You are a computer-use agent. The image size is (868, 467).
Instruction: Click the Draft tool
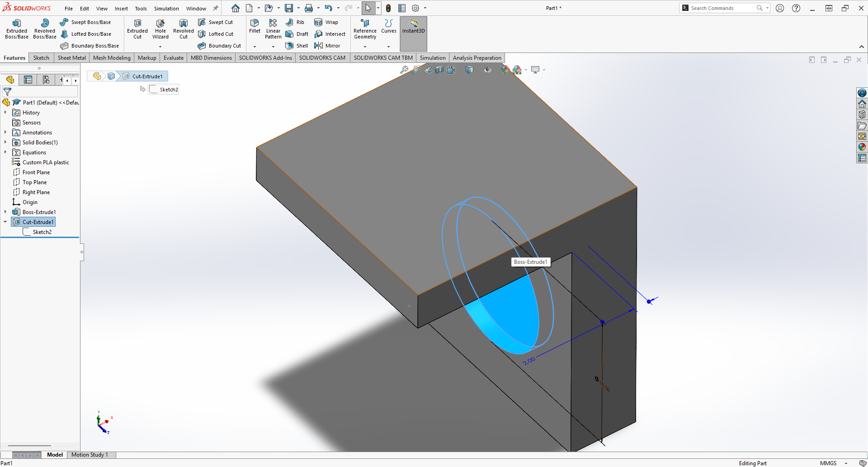pyautogui.click(x=297, y=34)
